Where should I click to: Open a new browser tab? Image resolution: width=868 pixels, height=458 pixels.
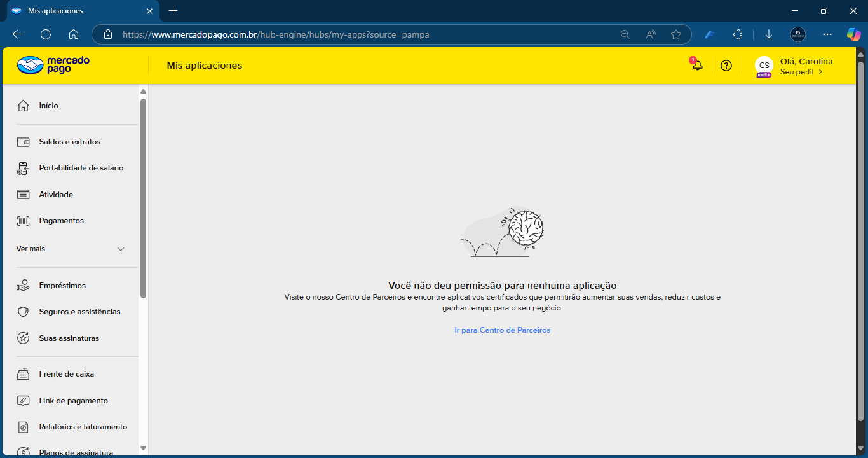point(173,11)
